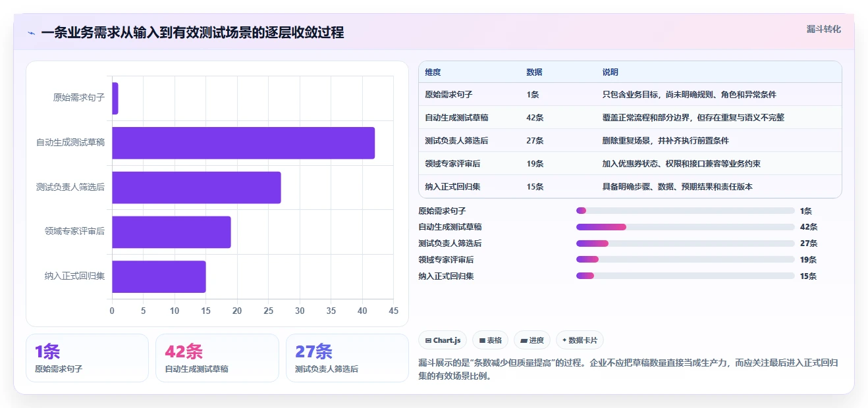Select the 表格 tag chip
This screenshot has height=408, width=868.
[x=490, y=340]
